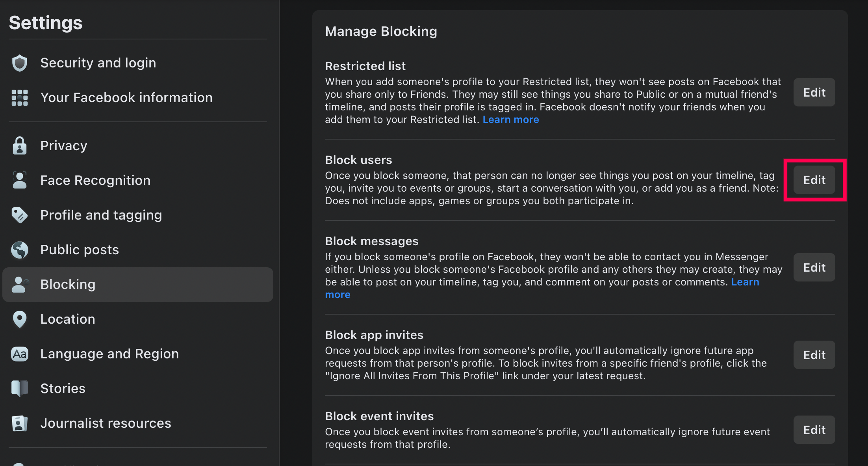Select Language and Region in sidebar
This screenshot has width=868, height=466.
click(x=109, y=354)
